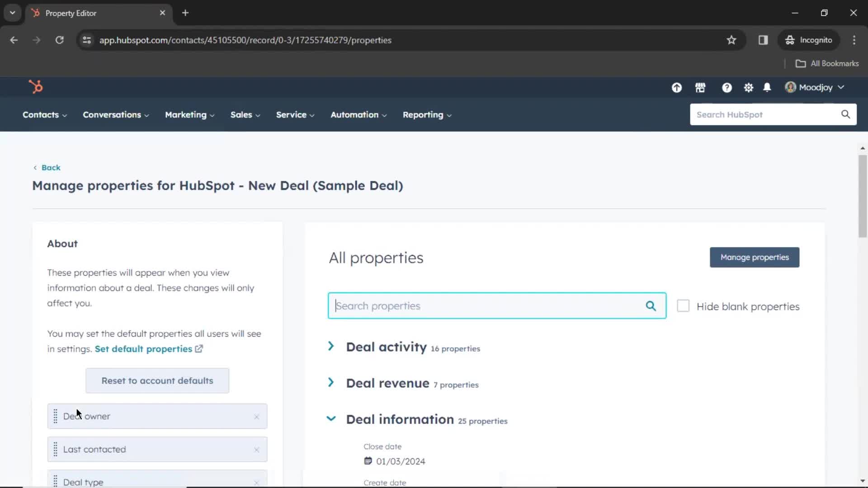
Task: Expand the Deal activity section
Action: coord(331,346)
